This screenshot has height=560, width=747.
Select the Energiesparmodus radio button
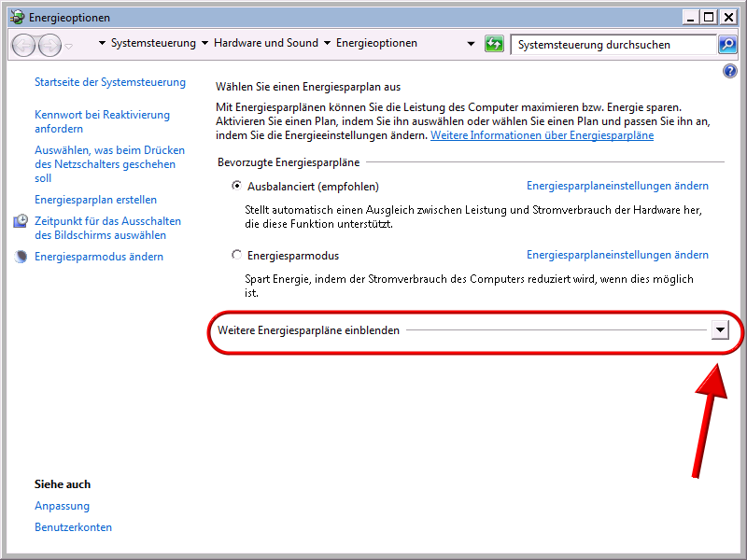(x=237, y=255)
